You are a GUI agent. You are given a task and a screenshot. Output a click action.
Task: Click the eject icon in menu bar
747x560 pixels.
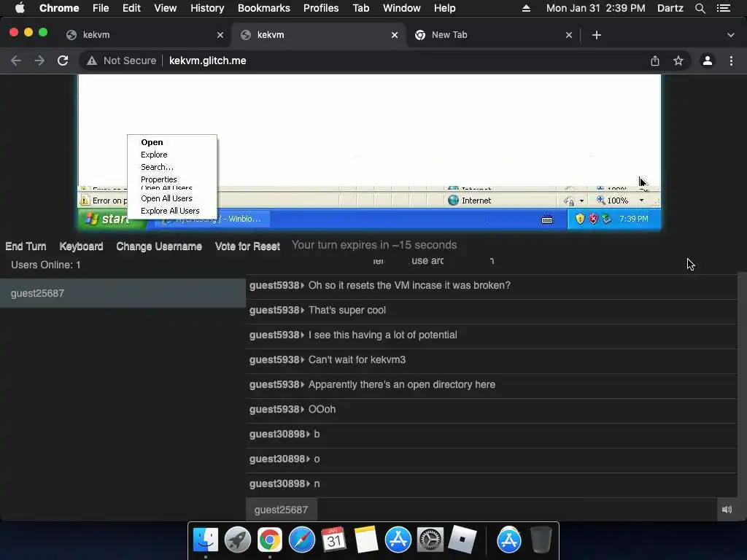[527, 8]
